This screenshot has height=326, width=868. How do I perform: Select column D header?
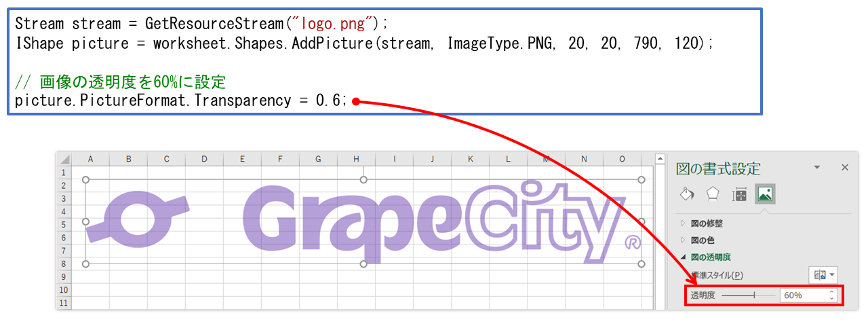[x=204, y=160]
